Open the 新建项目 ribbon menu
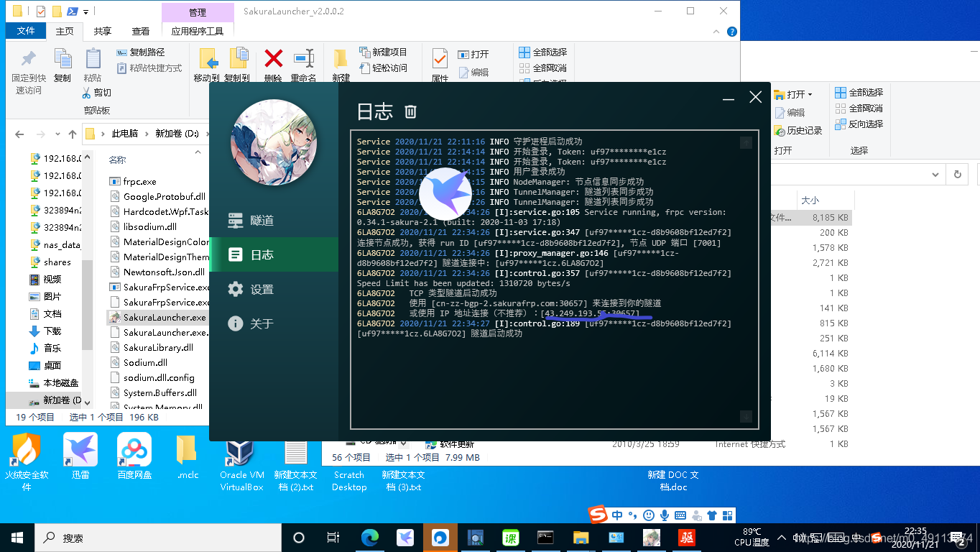 (x=382, y=52)
